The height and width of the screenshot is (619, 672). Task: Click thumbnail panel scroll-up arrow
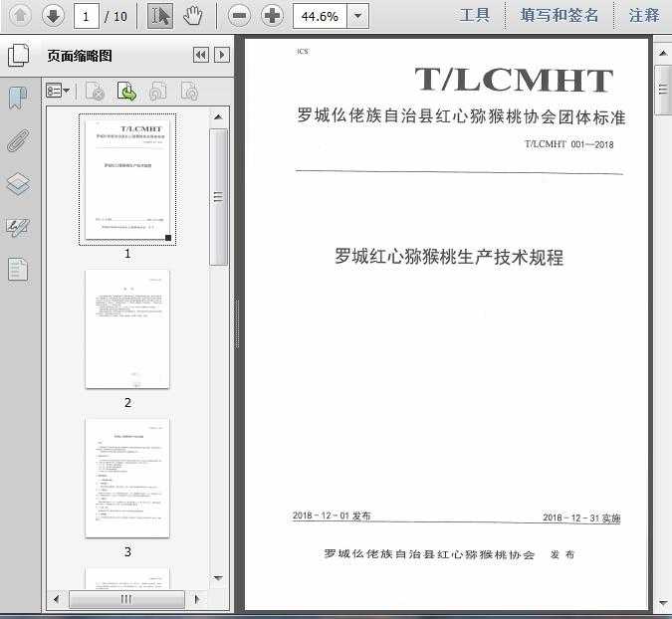218,117
